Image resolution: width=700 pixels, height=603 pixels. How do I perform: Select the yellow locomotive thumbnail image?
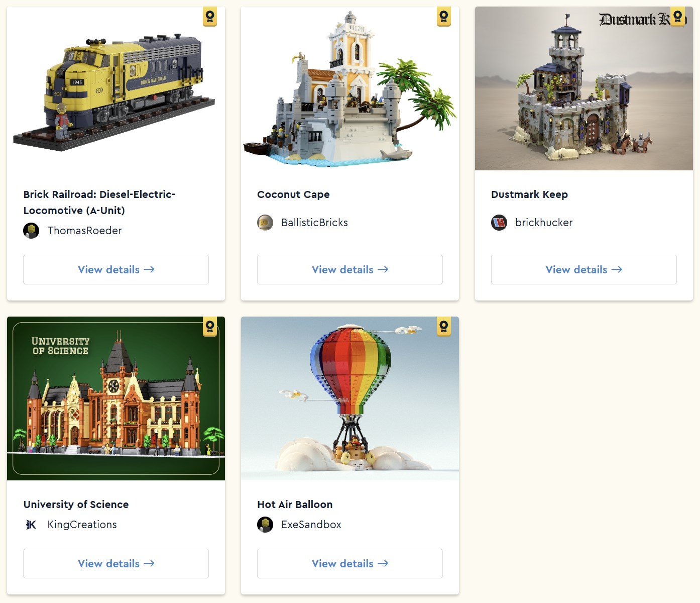tap(116, 88)
